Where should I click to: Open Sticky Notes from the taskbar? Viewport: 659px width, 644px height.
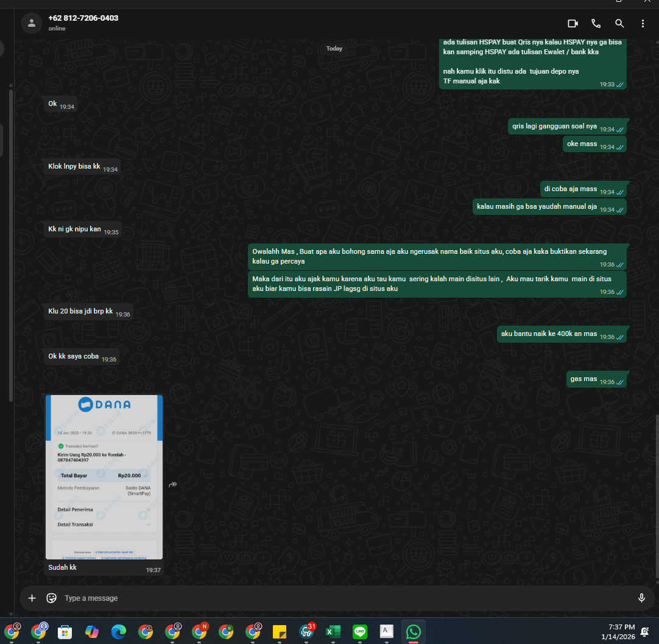coord(280,631)
